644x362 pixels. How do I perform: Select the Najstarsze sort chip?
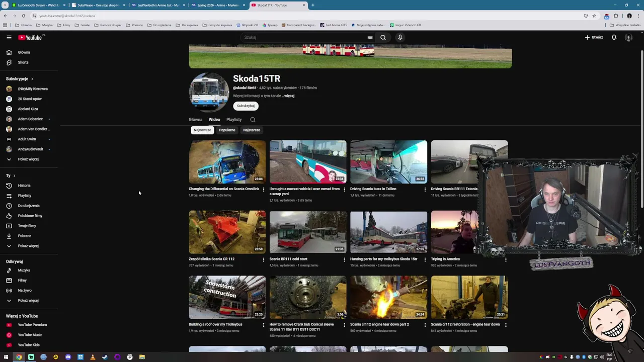point(252,130)
